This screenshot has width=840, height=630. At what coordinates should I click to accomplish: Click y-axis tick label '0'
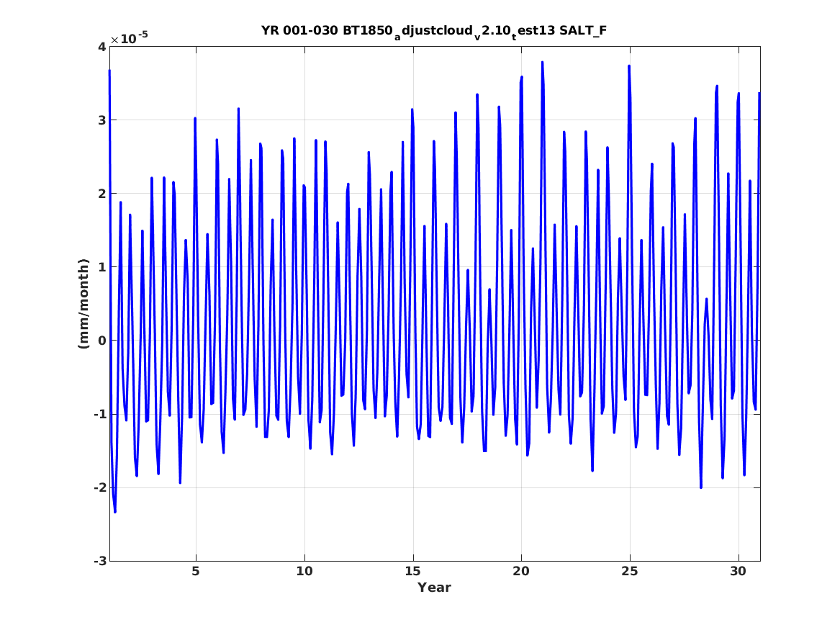[101, 341]
